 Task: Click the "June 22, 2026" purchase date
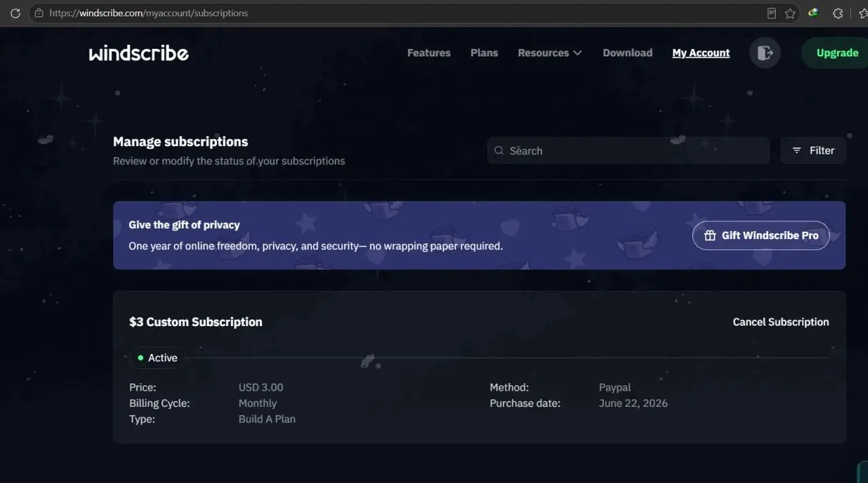[x=633, y=403]
